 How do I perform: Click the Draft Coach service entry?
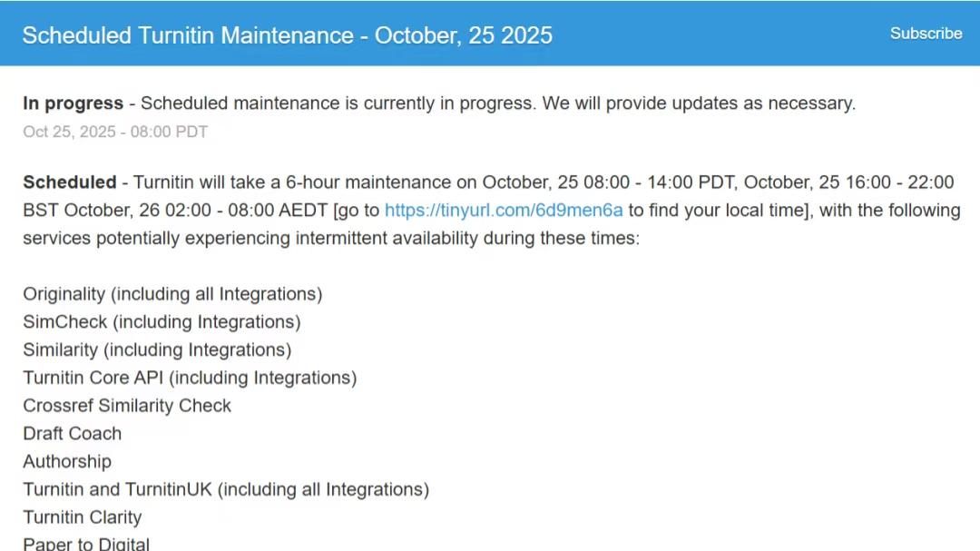click(73, 434)
